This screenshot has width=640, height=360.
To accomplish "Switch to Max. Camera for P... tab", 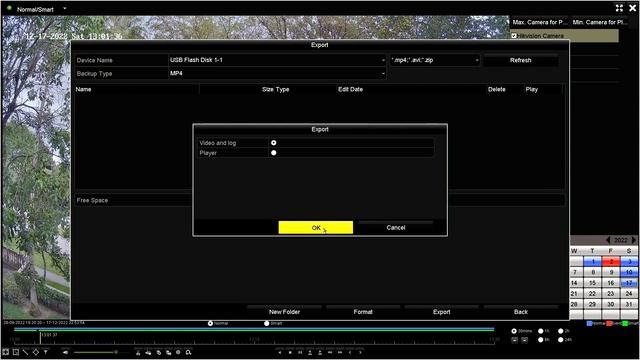I will click(x=539, y=22).
